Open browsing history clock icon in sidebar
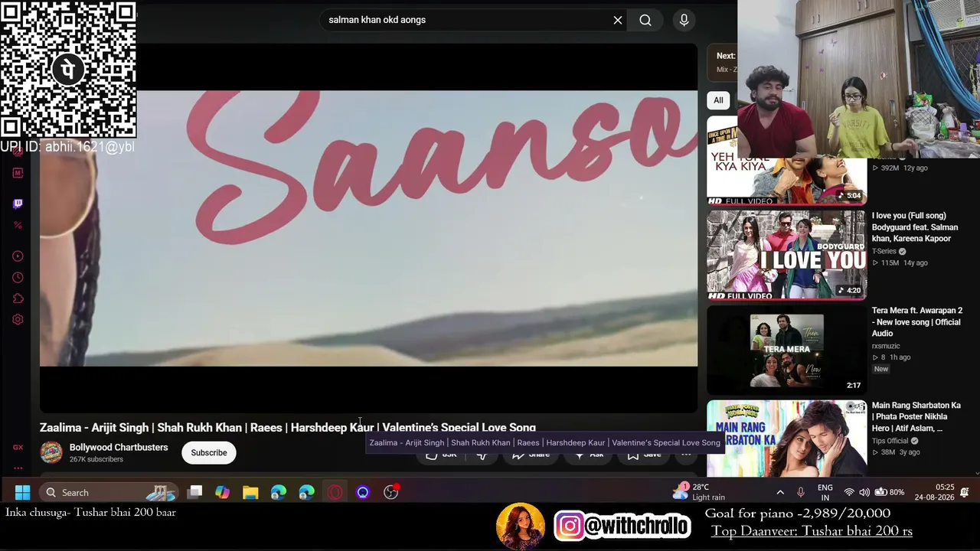The width and height of the screenshot is (980, 551). [x=18, y=278]
